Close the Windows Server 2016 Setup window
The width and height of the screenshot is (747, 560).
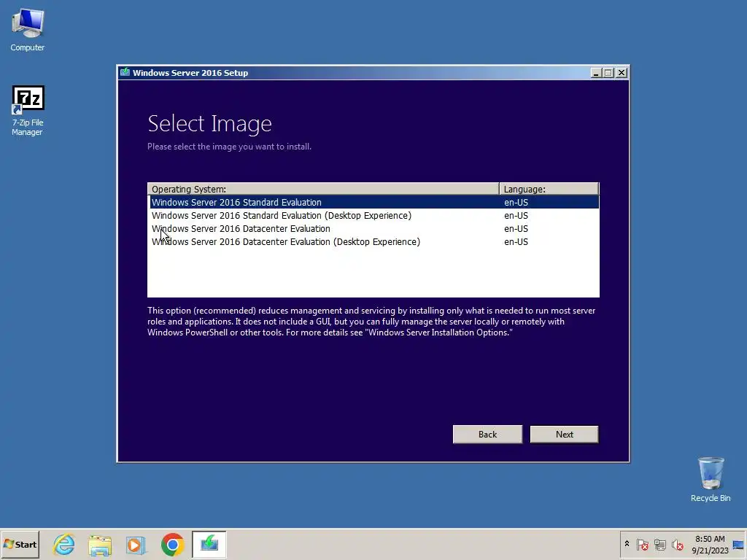(x=622, y=72)
